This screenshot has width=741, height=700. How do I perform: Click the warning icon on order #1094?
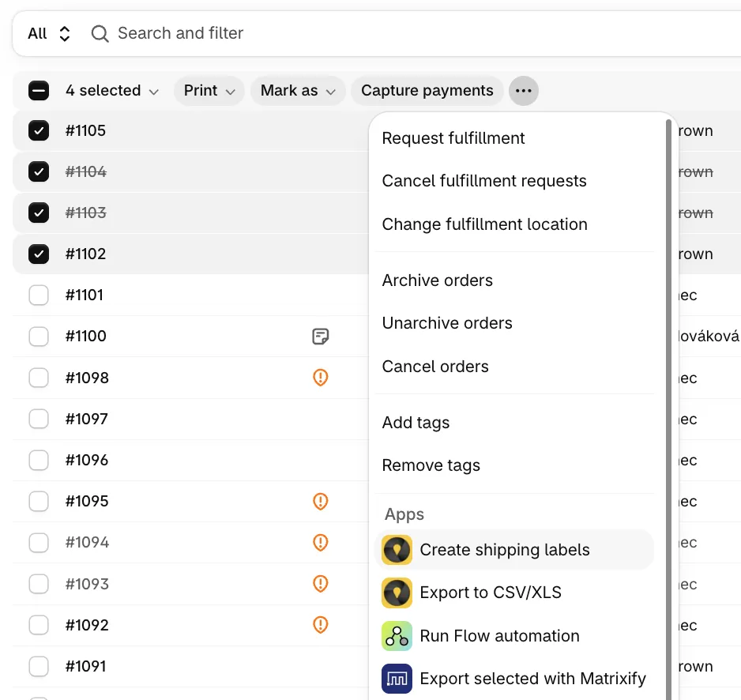[321, 542]
